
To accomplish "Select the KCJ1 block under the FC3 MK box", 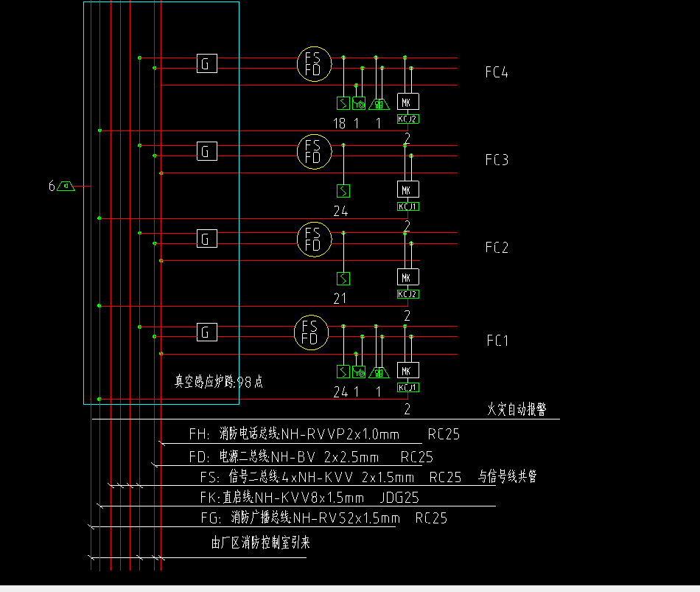I will point(408,206).
